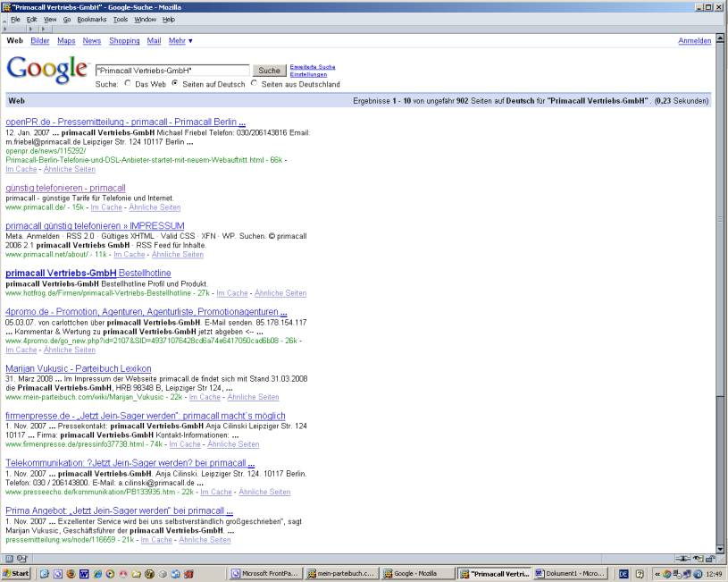Image resolution: width=728 pixels, height=582 pixels.
Task: Open primacall Vertriebs-GmbH Bestellhotline result
Action: tap(88, 273)
